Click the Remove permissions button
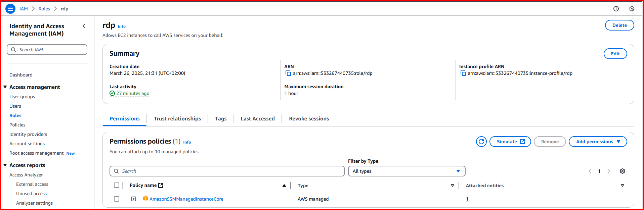644x210 pixels. (550, 142)
